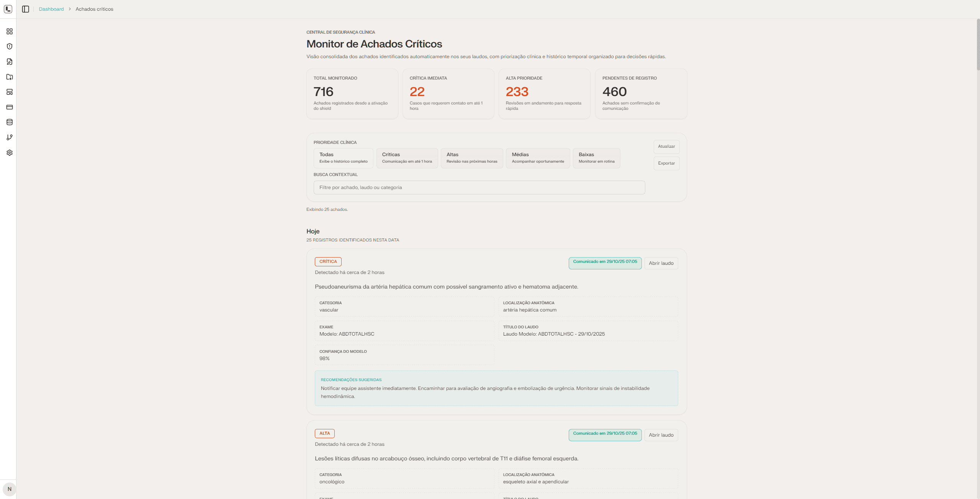The width and height of the screenshot is (980, 499).
Task: Open the document edit icon in sidebar
Action: click(10, 62)
